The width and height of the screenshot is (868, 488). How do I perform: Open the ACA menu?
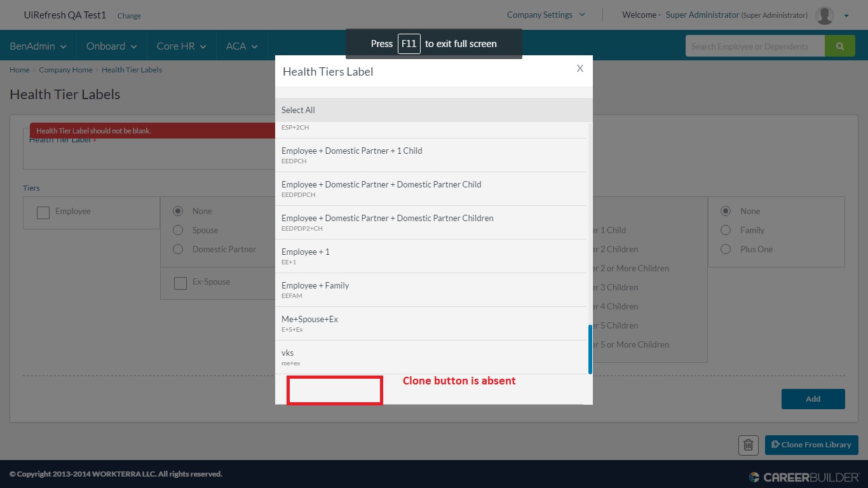(242, 46)
